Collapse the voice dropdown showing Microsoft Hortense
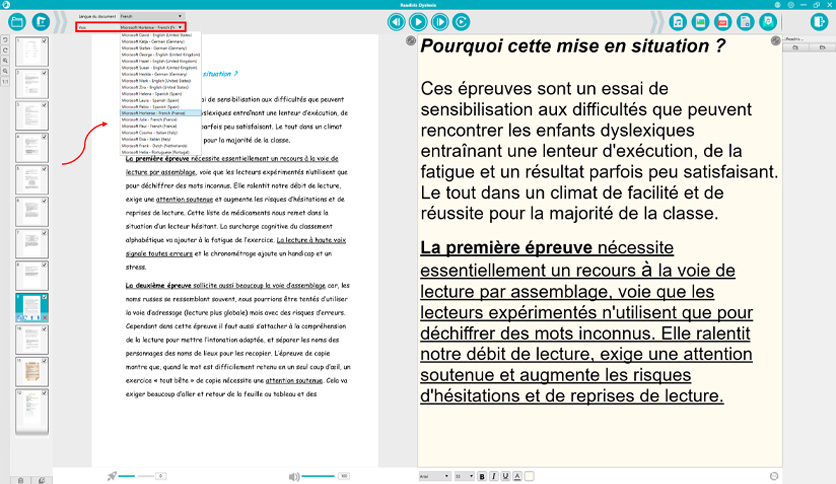Screen dimensions: 836x484 click(152, 27)
